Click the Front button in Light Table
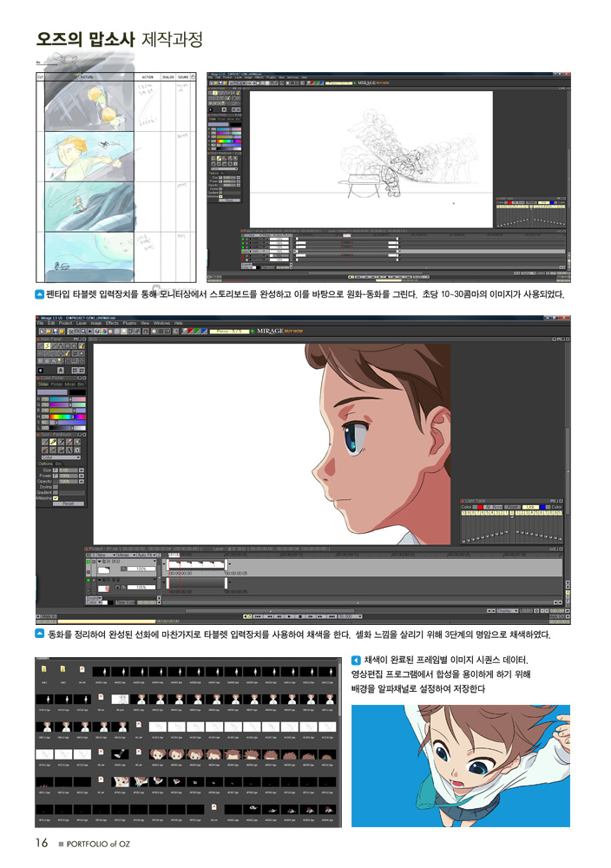Image resolution: width=611 pixels, height=868 pixels. click(x=512, y=507)
